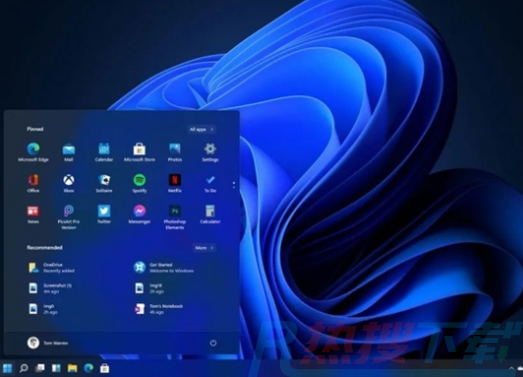Open the pinned Mail app
The width and height of the screenshot is (523, 377).
click(69, 152)
